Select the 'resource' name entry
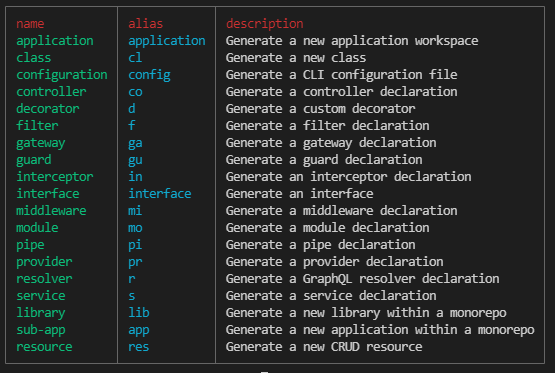555x373 pixels. 44,347
